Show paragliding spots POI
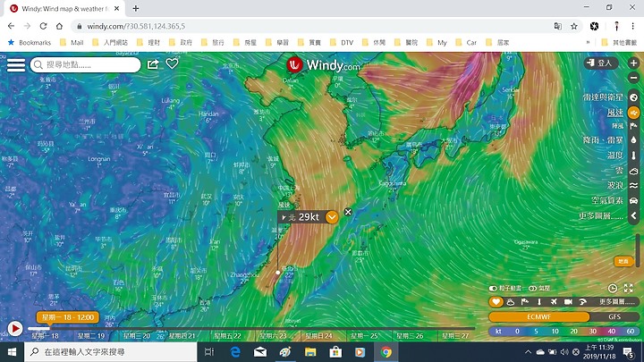Screen dimensions: 644x362 pos(582,302)
